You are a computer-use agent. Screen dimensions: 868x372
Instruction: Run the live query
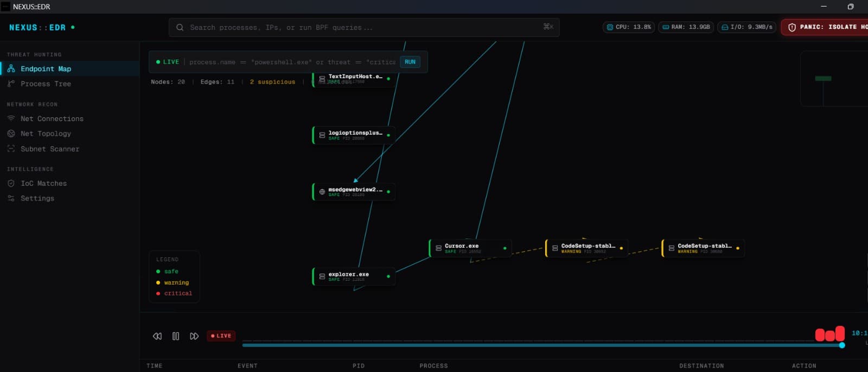(410, 62)
